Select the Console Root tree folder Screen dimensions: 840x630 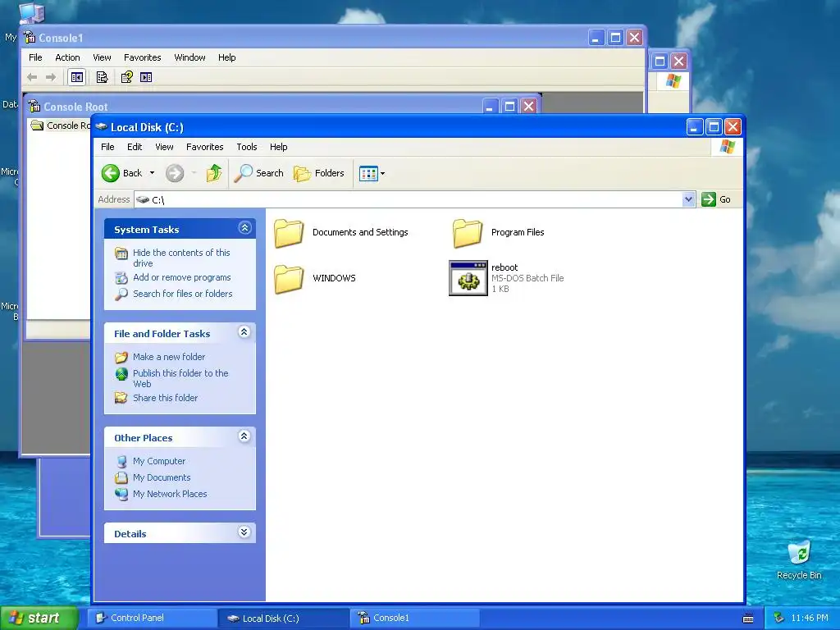61,126
